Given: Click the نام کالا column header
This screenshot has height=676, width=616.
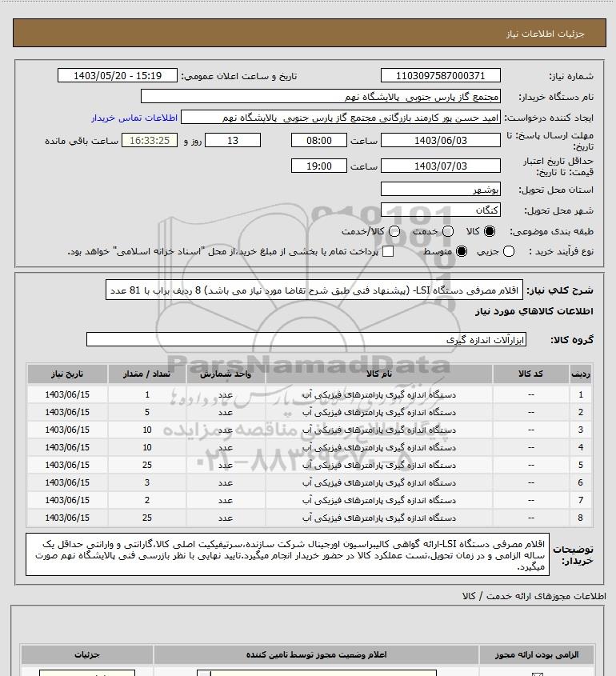Looking at the screenshot, I should 379,374.
